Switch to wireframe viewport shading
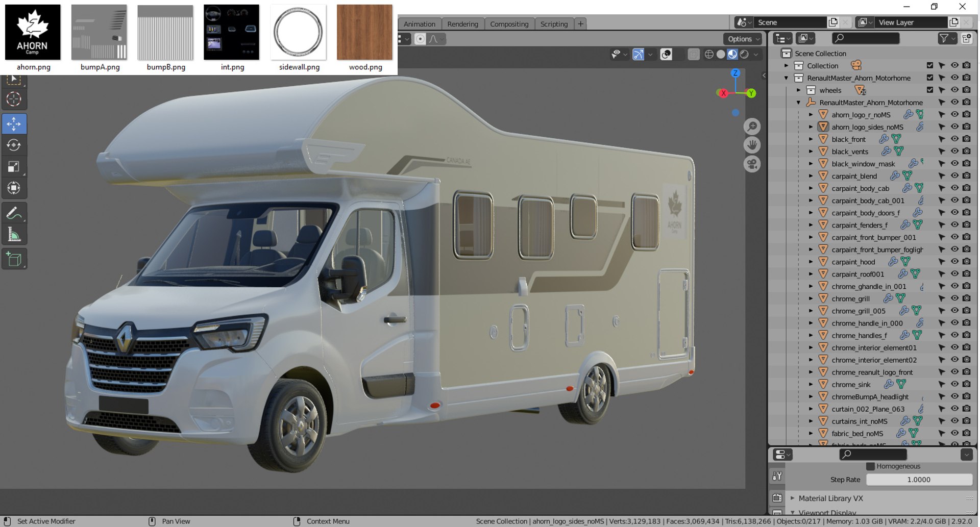The width and height of the screenshot is (980, 527). pyautogui.click(x=709, y=54)
